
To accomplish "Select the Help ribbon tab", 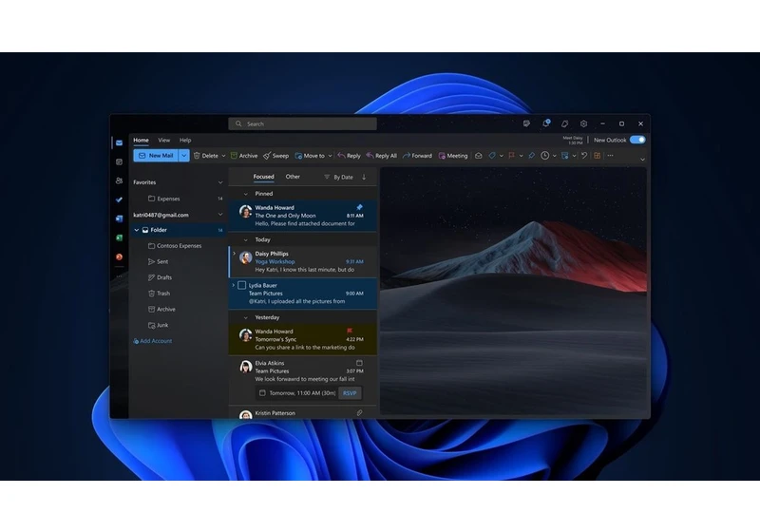I will click(185, 140).
